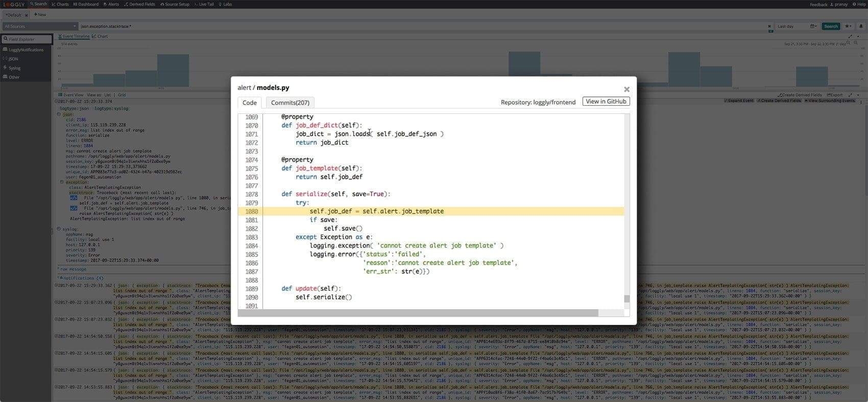
Task: Collapse the exception section toggle
Action: (x=62, y=182)
